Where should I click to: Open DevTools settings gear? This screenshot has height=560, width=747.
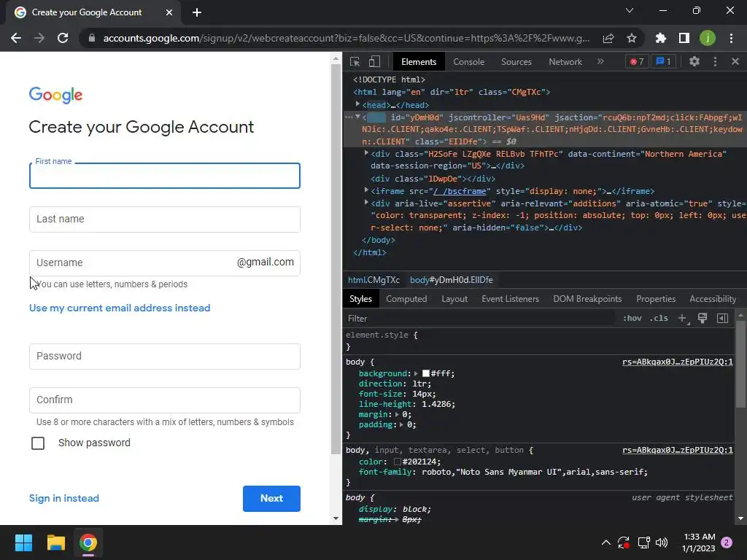coord(694,61)
